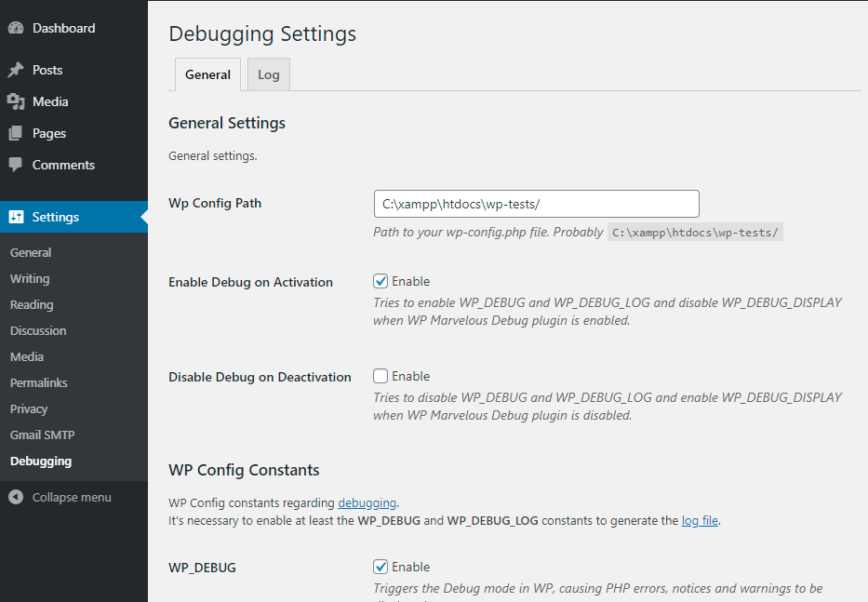Open Writing settings submenu item
The width and height of the screenshot is (868, 602).
(x=30, y=279)
